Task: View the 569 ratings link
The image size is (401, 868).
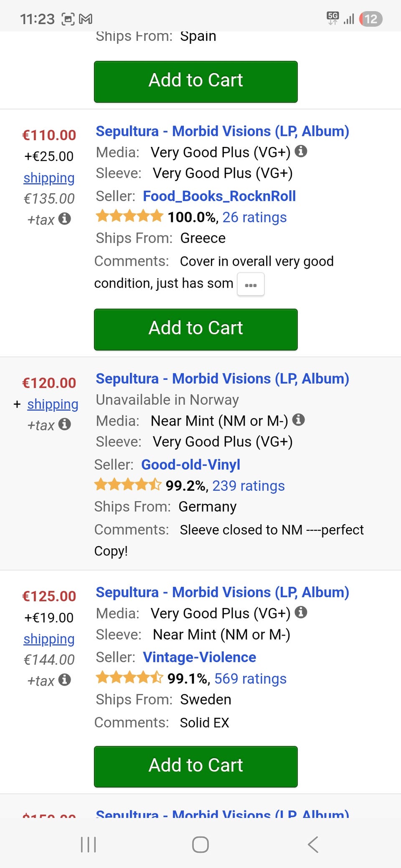Action: coord(250,679)
